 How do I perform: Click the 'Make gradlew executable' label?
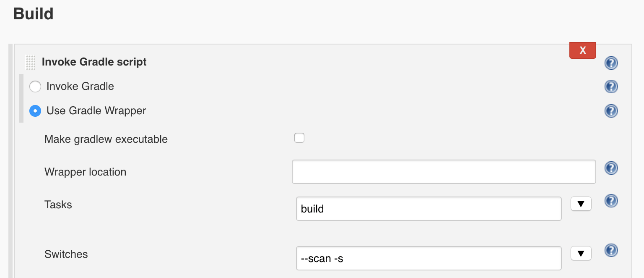106,139
